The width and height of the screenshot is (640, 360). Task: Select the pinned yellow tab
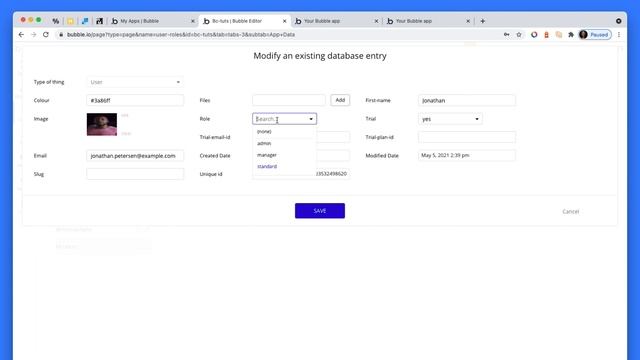pos(70,21)
